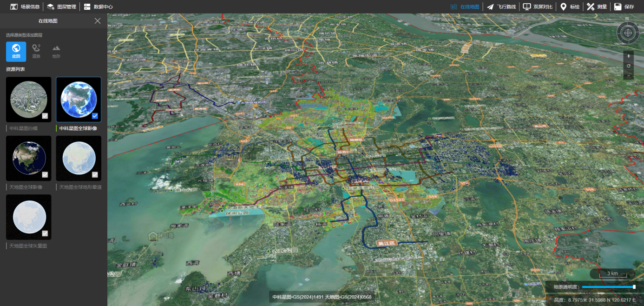Enable the 天地图全球矢量图 checkbox
This screenshot has width=644, height=306.
tap(45, 233)
